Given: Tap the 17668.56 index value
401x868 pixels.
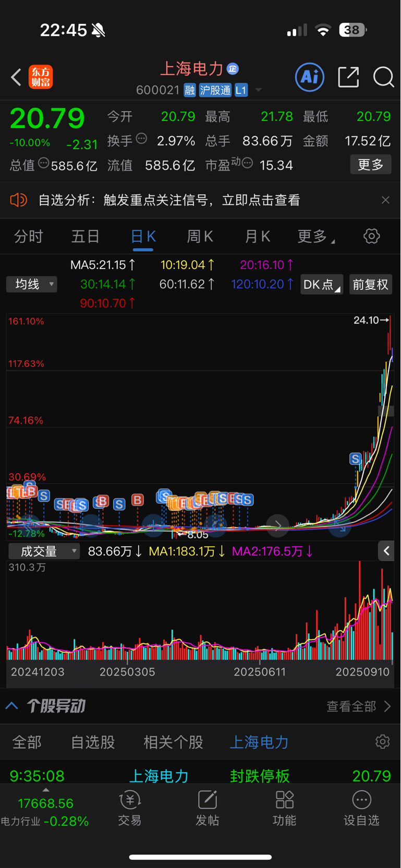Looking at the screenshot, I should pos(45,803).
